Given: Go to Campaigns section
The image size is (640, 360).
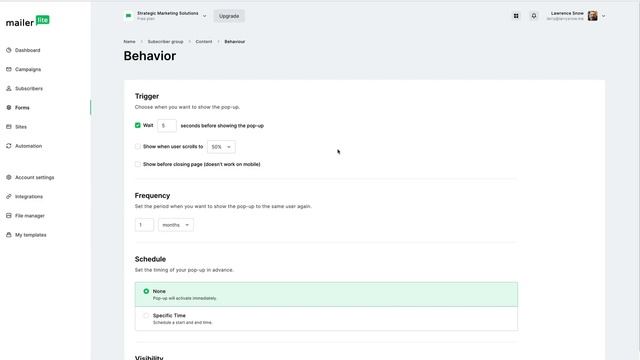Looking at the screenshot, I should (28, 69).
